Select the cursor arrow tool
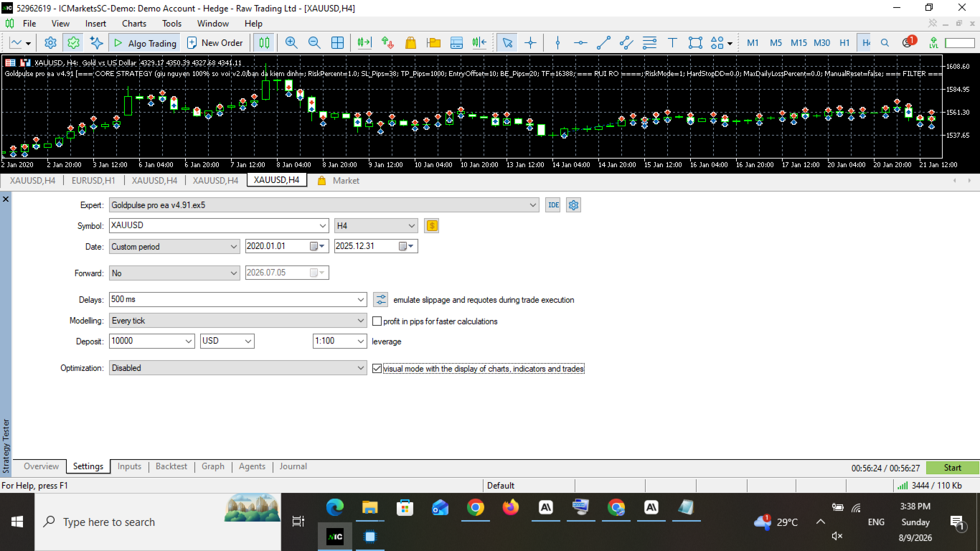The image size is (980, 551). click(507, 42)
